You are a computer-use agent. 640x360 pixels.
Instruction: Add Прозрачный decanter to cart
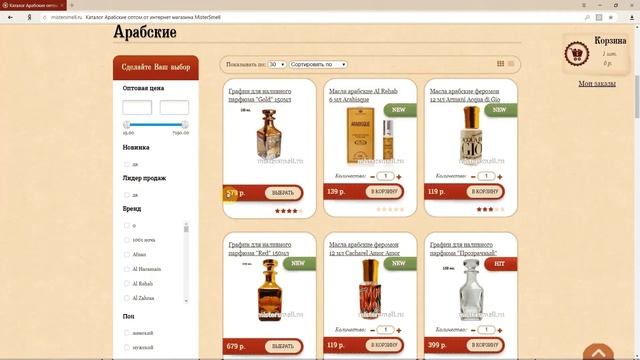click(485, 345)
